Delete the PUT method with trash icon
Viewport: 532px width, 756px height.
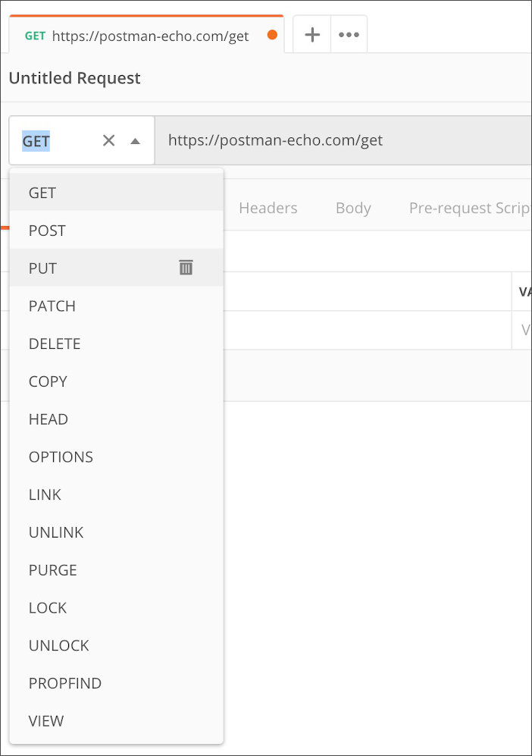tap(186, 267)
